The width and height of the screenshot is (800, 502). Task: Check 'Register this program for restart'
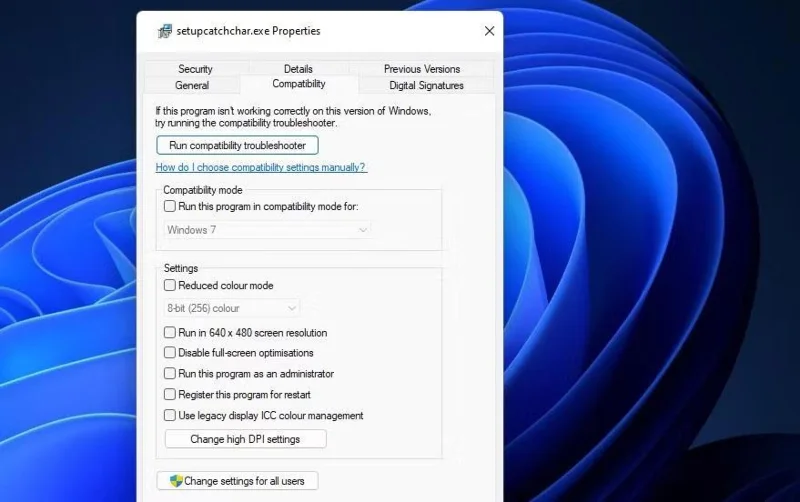point(170,394)
